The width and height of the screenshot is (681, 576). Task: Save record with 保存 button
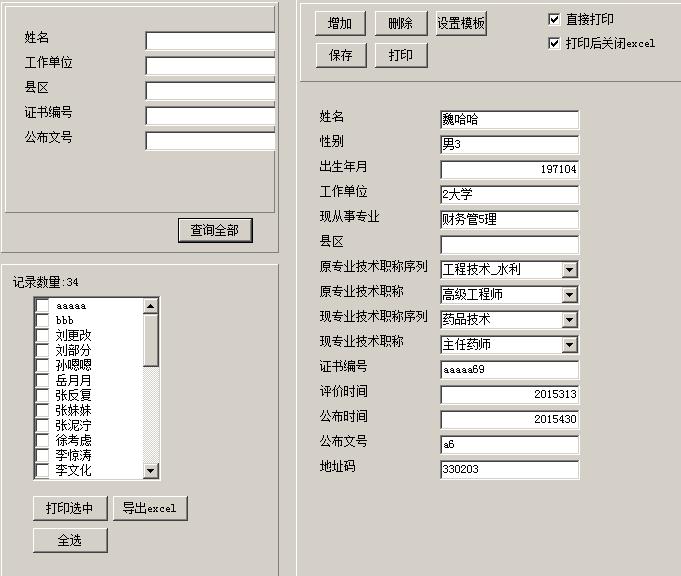point(340,55)
